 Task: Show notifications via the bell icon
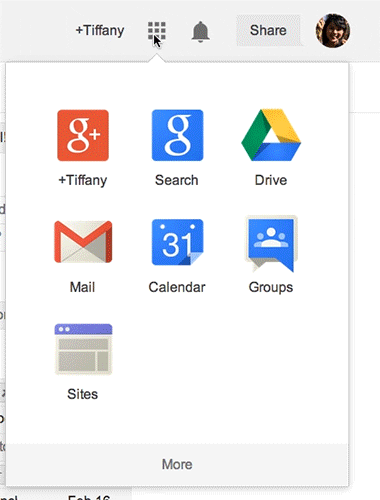(x=200, y=32)
